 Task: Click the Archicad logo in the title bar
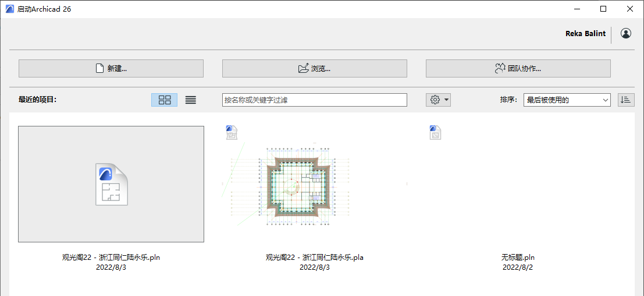click(x=9, y=9)
